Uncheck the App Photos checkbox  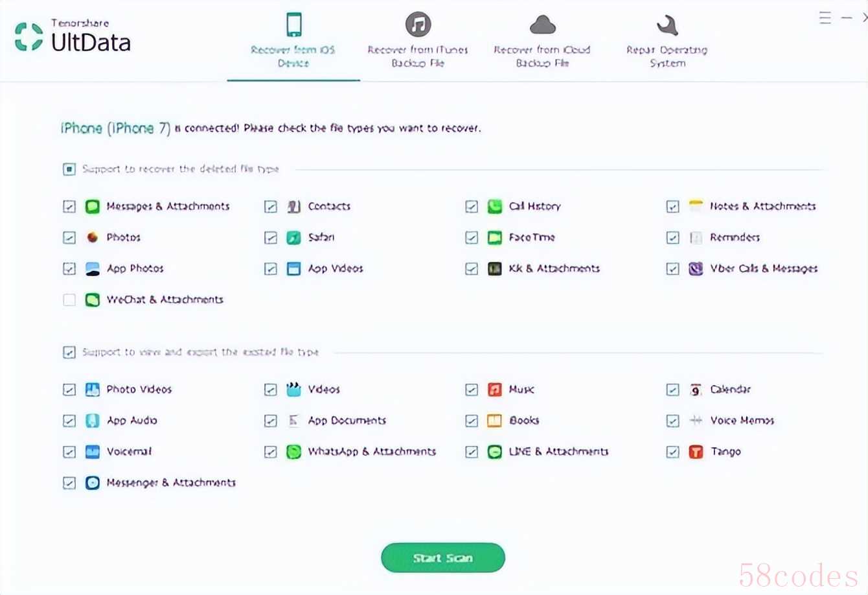[x=69, y=268]
